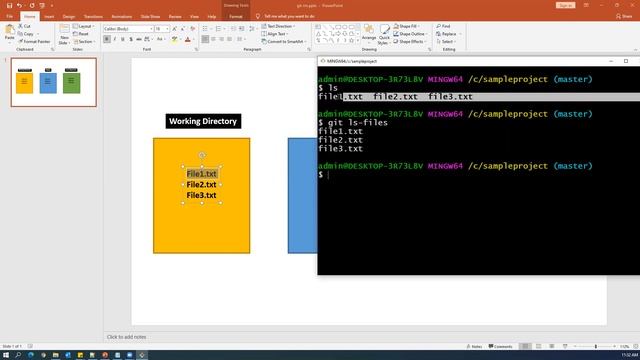
Task: Click the Working Directory label box
Action: pos(203,121)
